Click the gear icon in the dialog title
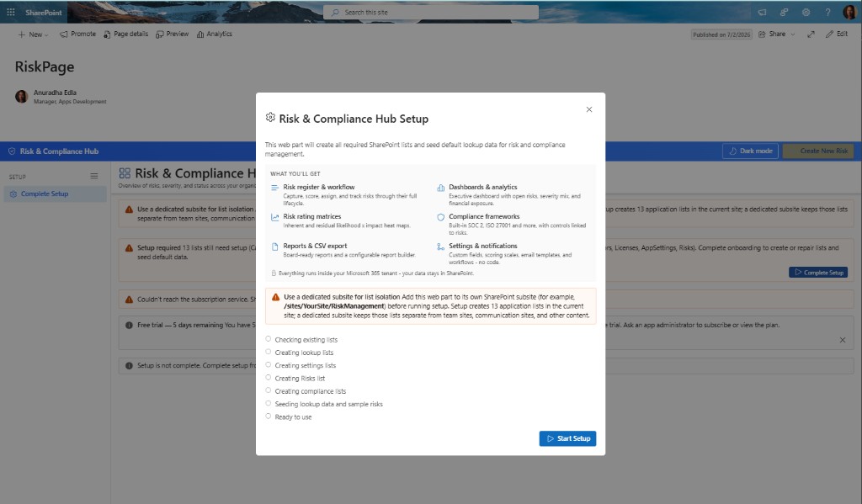 pyautogui.click(x=270, y=118)
